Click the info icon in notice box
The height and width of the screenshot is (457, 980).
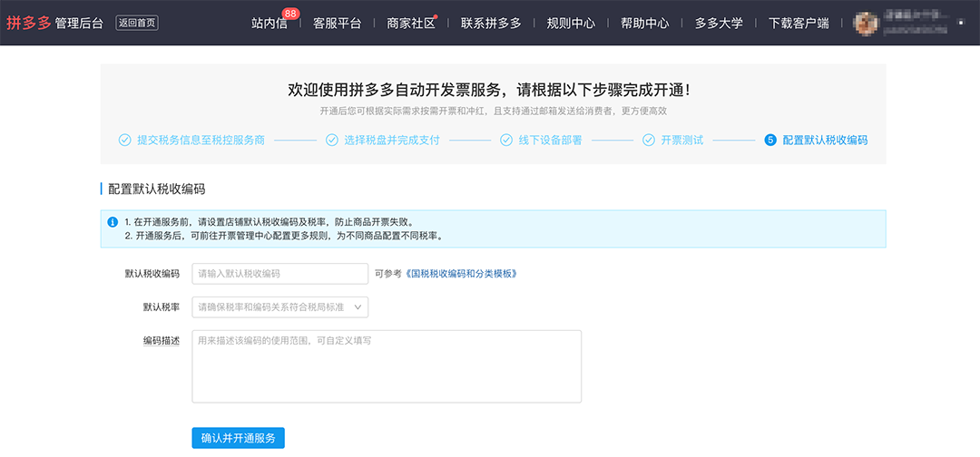tap(113, 221)
